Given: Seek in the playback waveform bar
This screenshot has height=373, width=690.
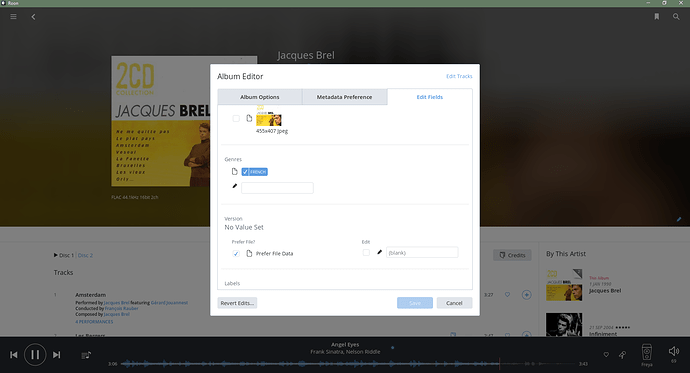Looking at the screenshot, I should click(348, 364).
